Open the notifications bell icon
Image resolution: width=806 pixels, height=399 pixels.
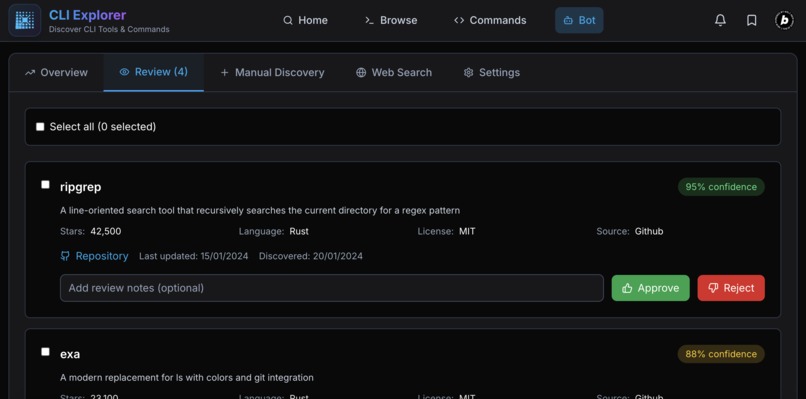tap(721, 20)
